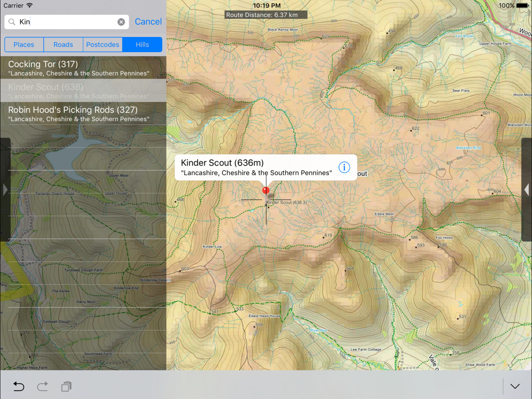Expand the right side panel arrow

pyautogui.click(x=527, y=189)
